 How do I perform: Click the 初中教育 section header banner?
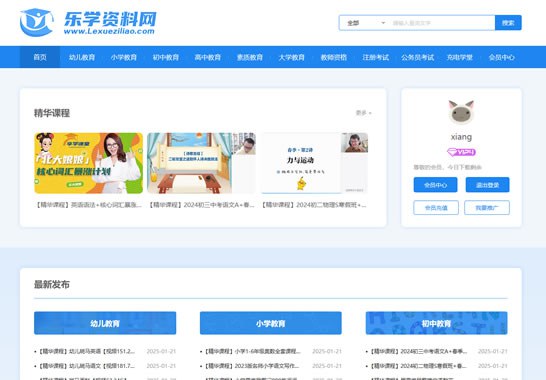[436, 323]
